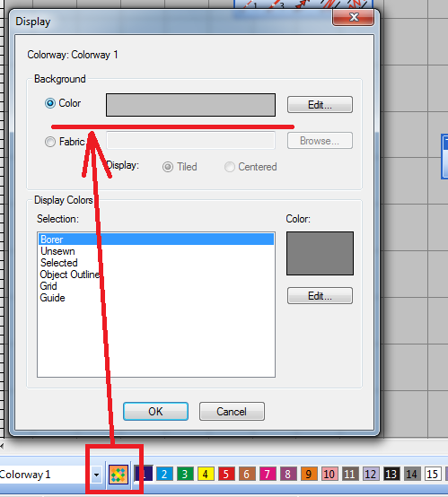The width and height of the screenshot is (448, 497).
Task: Select orange thread color 9
Action: click(309, 475)
